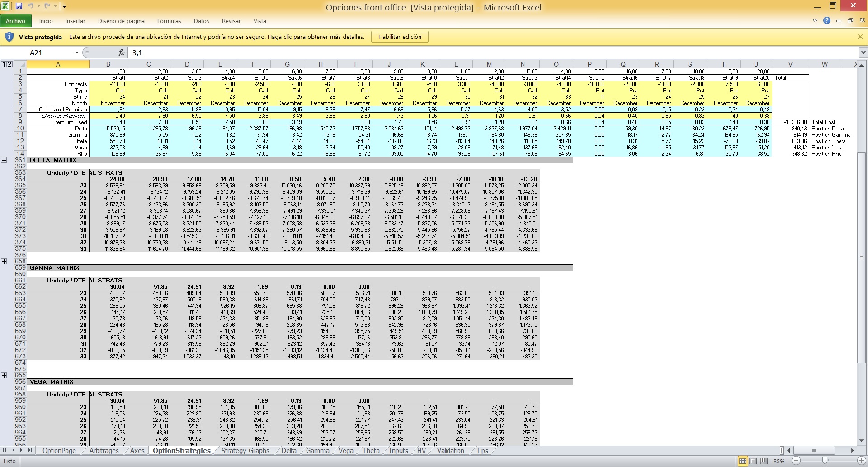Open the Undo history dropdown arrow

coord(38,6)
